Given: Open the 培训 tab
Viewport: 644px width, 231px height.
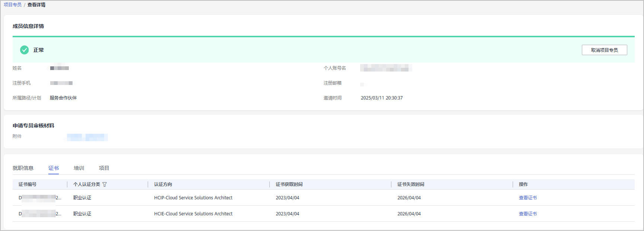Looking at the screenshot, I should 79,168.
